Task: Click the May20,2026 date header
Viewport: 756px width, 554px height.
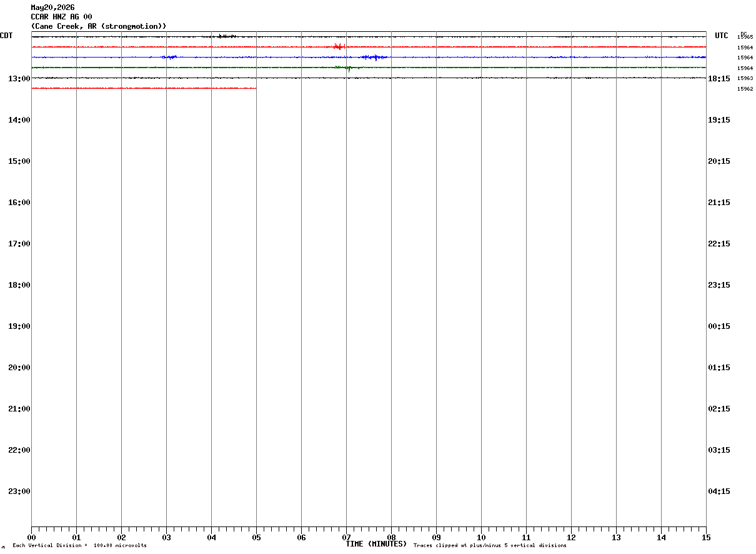Action: coord(52,8)
